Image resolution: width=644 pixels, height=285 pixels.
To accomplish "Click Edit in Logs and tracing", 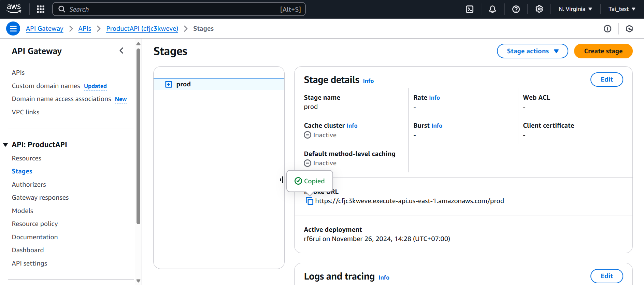I will [x=606, y=276].
